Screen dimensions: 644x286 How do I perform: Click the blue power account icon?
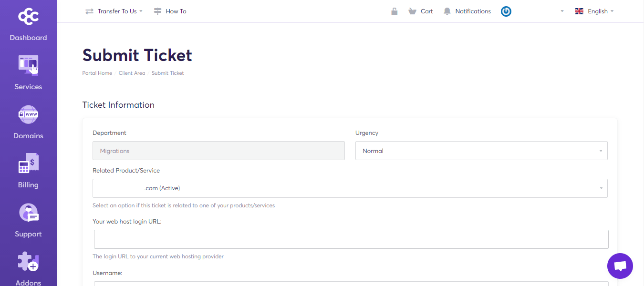[506, 11]
